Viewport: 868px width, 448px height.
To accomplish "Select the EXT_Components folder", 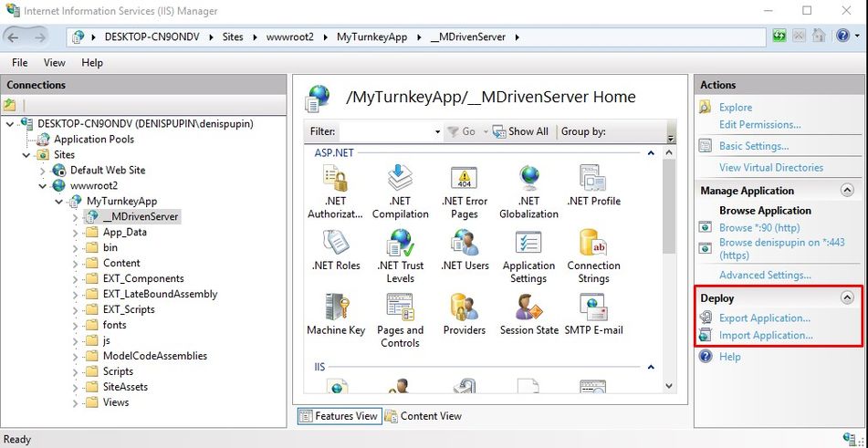I will pyautogui.click(x=142, y=279).
